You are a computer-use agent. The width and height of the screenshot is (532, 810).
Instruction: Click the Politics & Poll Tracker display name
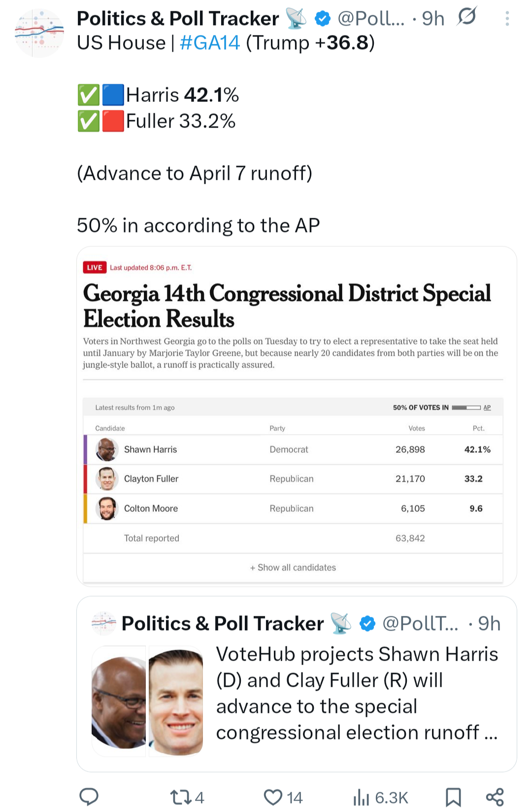(x=177, y=19)
